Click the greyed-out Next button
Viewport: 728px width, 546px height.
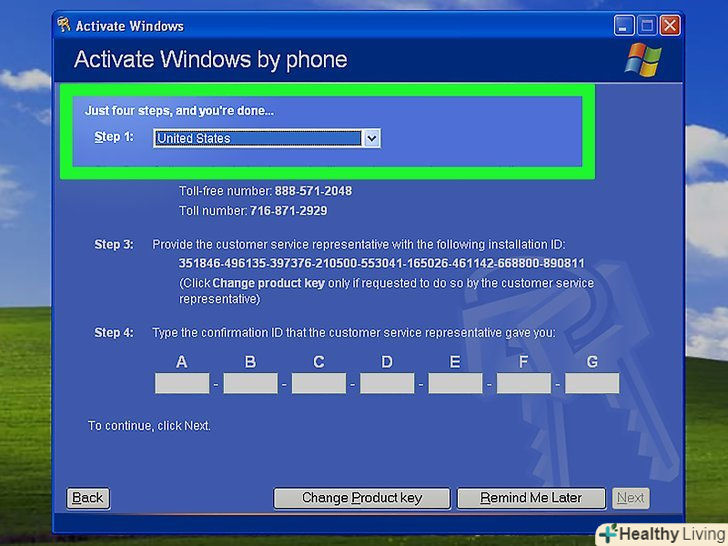pos(630,498)
